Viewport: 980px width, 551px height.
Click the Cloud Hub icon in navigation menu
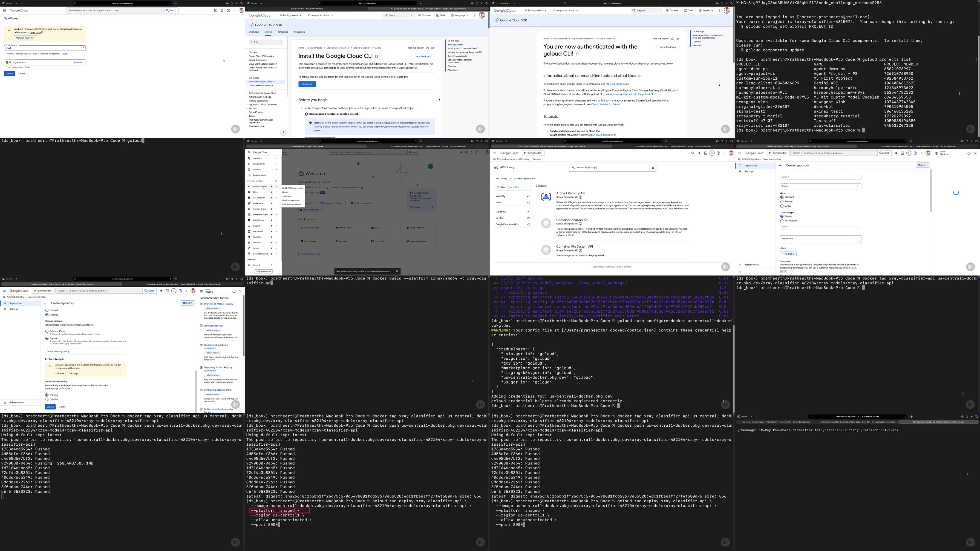point(249,159)
